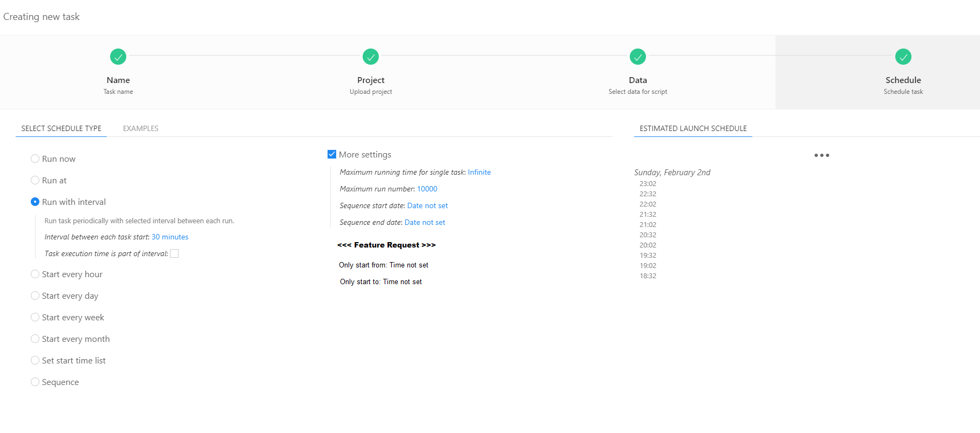The height and width of the screenshot is (433, 980).
Task: Select the Run at radio button
Action: coord(35,181)
